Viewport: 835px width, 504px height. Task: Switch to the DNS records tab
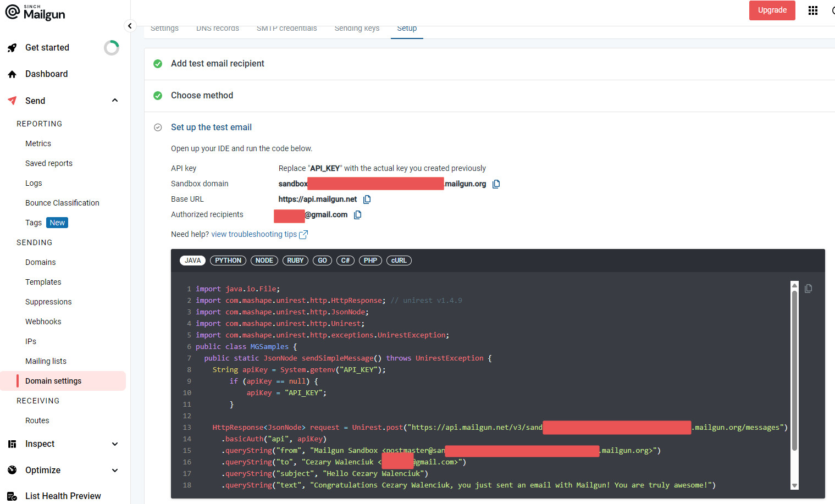click(x=218, y=29)
